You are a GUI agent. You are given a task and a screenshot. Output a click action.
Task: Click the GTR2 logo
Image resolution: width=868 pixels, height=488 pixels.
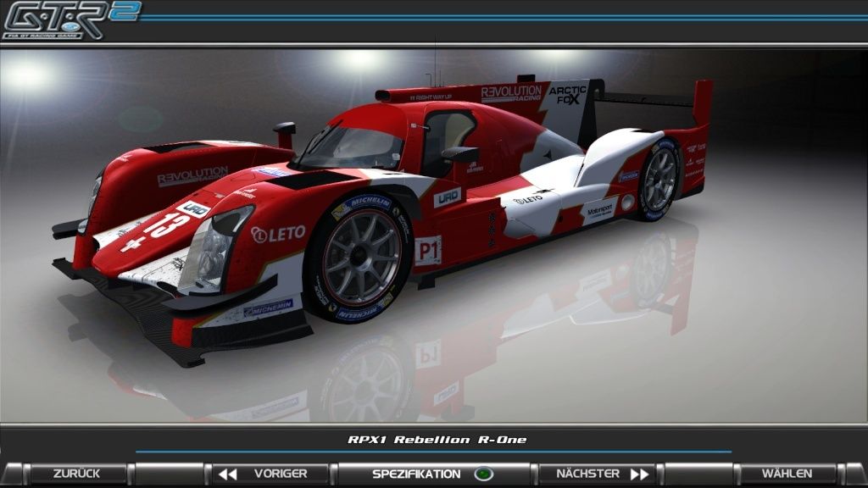pyautogui.click(x=71, y=20)
